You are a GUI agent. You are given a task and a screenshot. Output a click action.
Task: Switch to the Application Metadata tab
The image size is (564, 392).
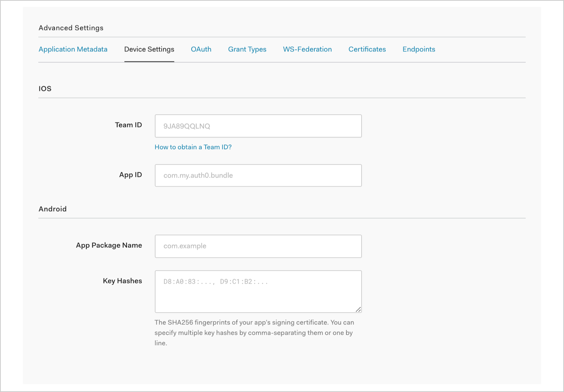click(73, 49)
